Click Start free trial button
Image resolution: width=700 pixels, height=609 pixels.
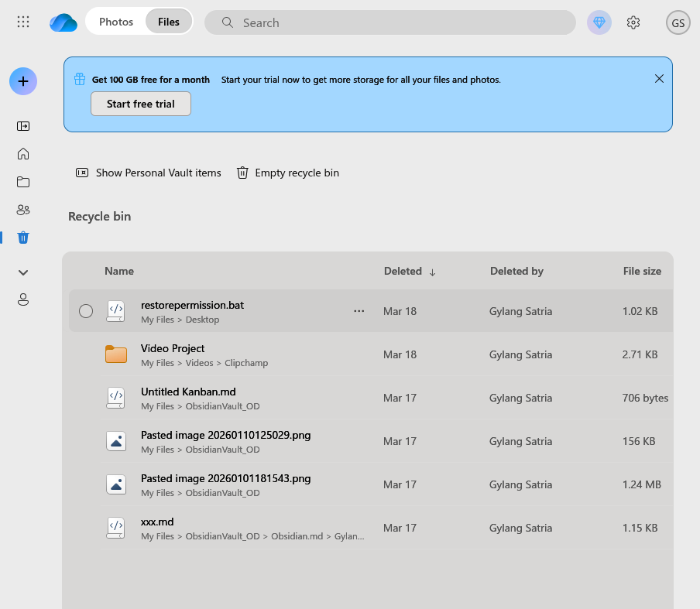tap(141, 104)
